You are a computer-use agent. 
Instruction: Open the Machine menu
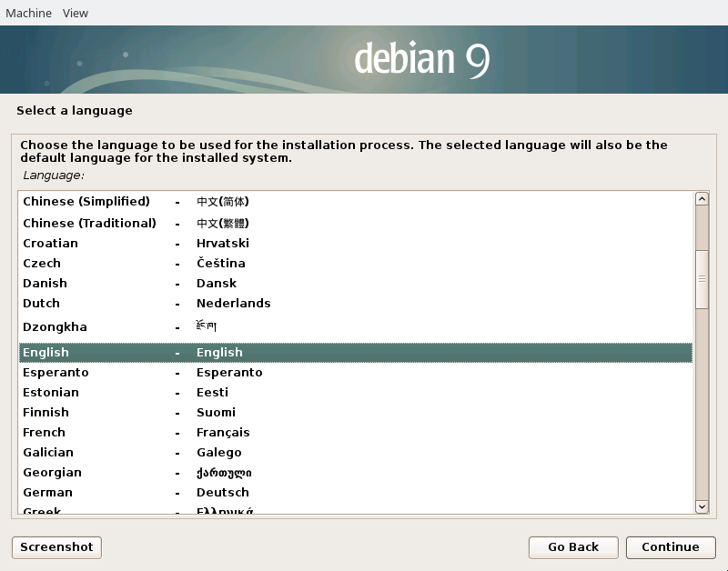[x=28, y=13]
